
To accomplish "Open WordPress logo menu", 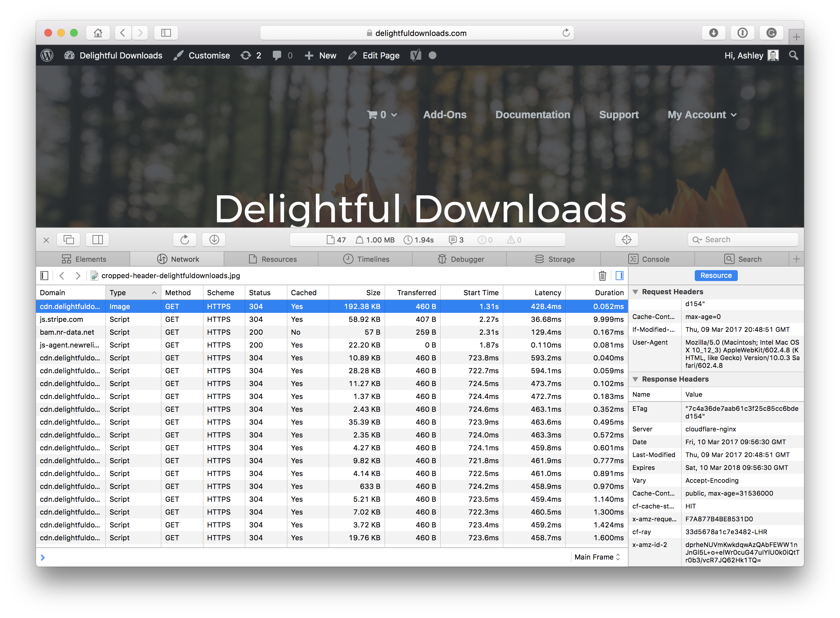I will [47, 55].
